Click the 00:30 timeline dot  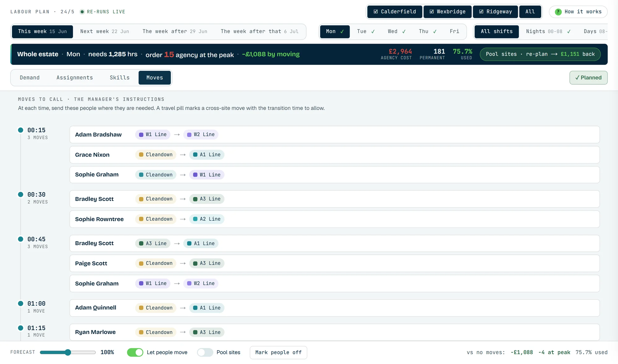(21, 194)
